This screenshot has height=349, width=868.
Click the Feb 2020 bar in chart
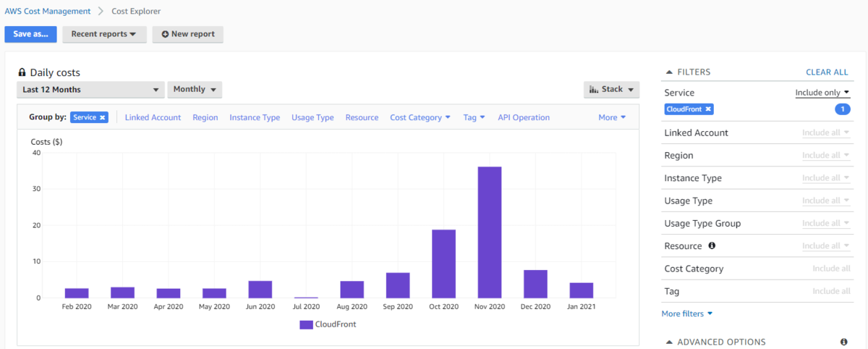(x=77, y=293)
